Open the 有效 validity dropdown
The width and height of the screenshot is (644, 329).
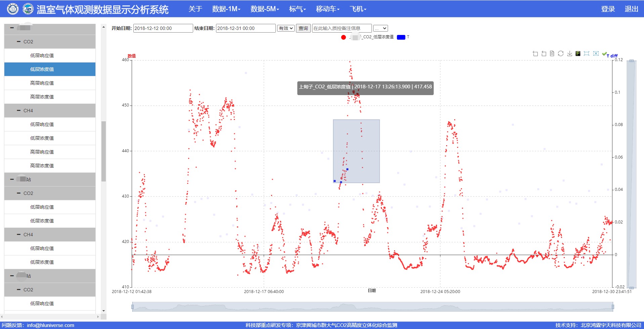click(286, 29)
